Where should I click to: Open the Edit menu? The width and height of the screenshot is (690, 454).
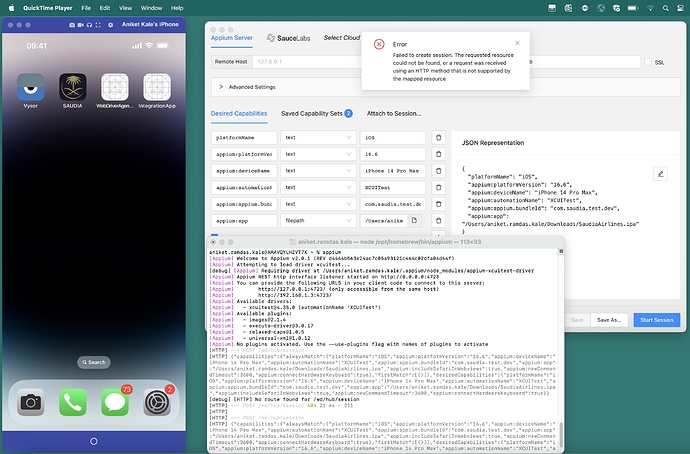click(x=105, y=8)
